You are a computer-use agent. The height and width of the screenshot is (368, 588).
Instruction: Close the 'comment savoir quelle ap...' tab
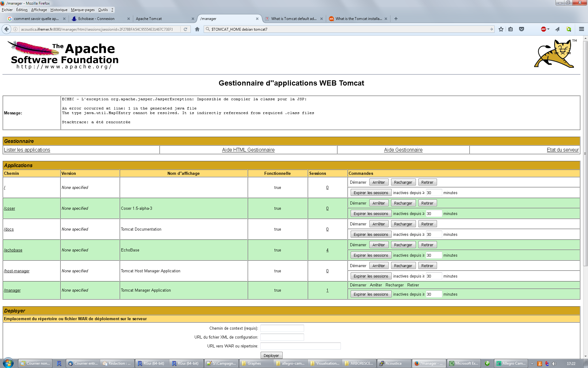tap(64, 19)
